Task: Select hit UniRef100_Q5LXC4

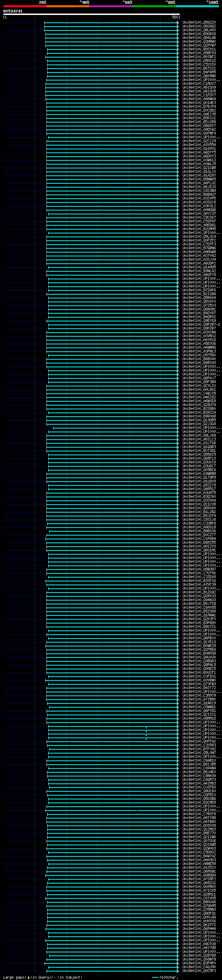Action: point(199,236)
